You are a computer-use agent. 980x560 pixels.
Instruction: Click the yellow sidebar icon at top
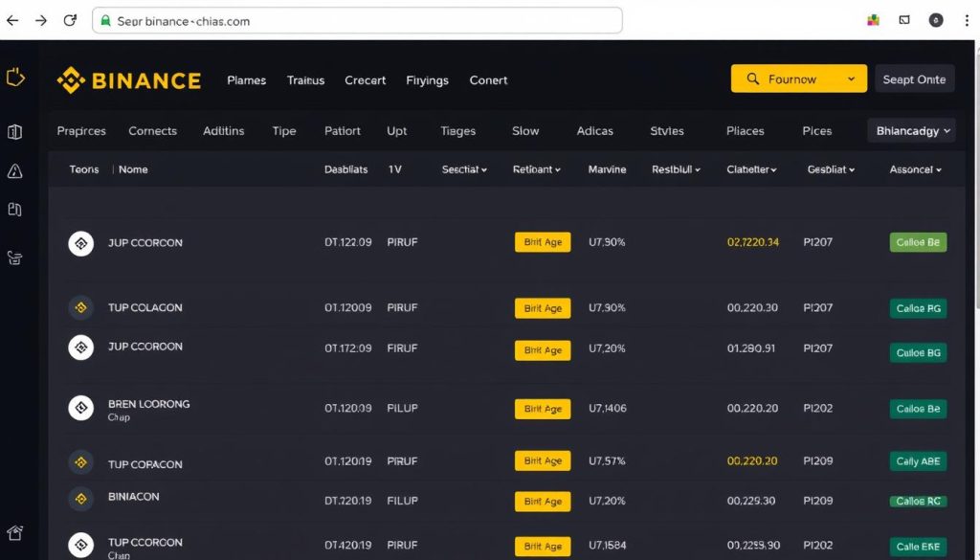15,78
